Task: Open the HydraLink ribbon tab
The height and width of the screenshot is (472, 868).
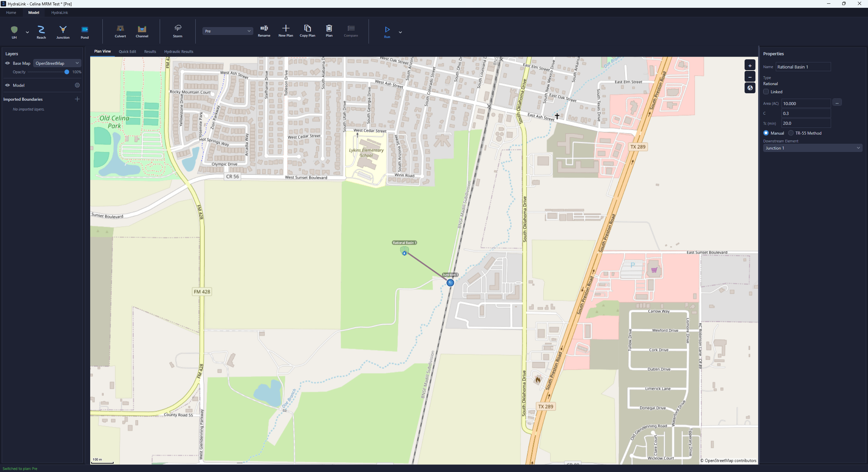Action: coord(59,13)
